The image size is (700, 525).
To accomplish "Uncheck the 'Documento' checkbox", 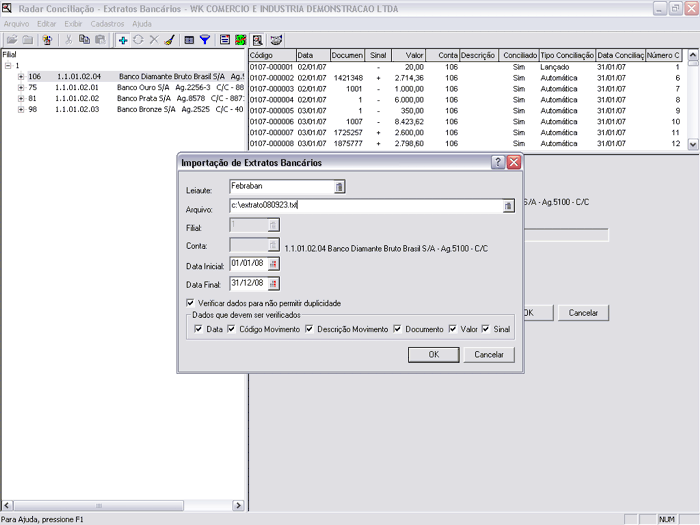I will 398,329.
